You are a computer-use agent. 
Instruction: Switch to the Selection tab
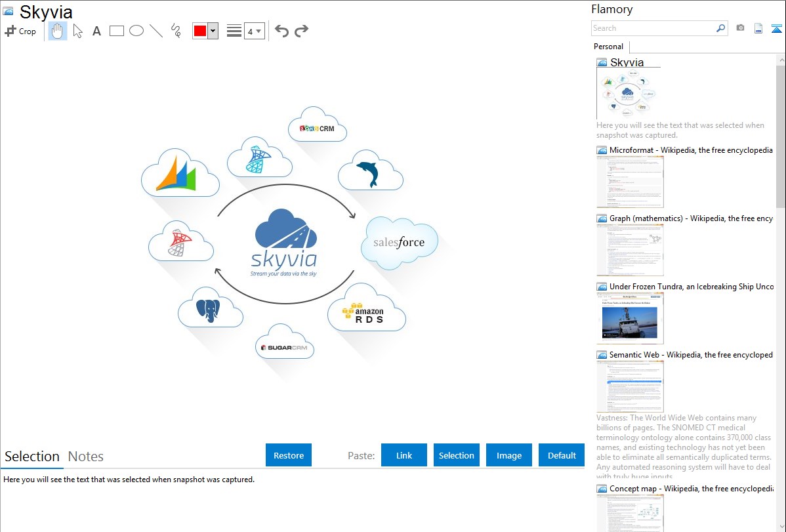[32, 457]
